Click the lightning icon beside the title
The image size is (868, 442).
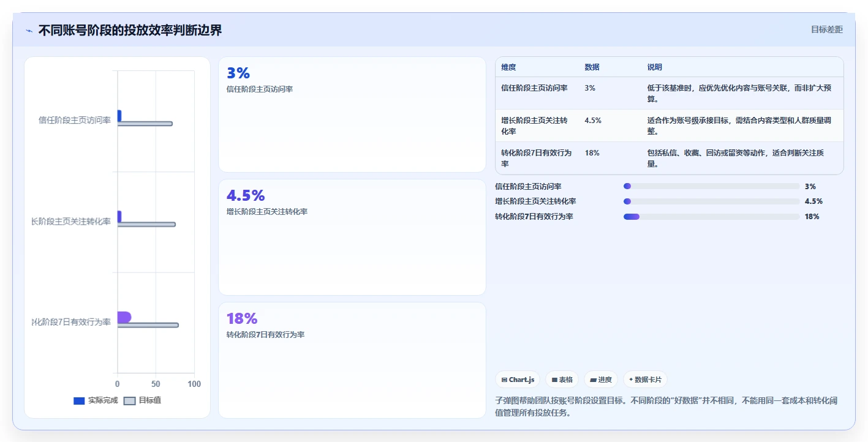(x=29, y=31)
